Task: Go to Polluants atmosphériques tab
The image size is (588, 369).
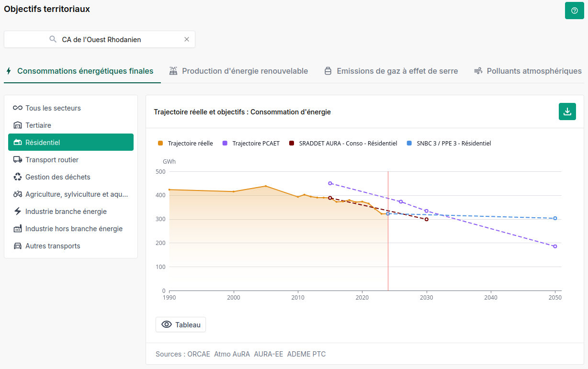Action: click(x=528, y=71)
